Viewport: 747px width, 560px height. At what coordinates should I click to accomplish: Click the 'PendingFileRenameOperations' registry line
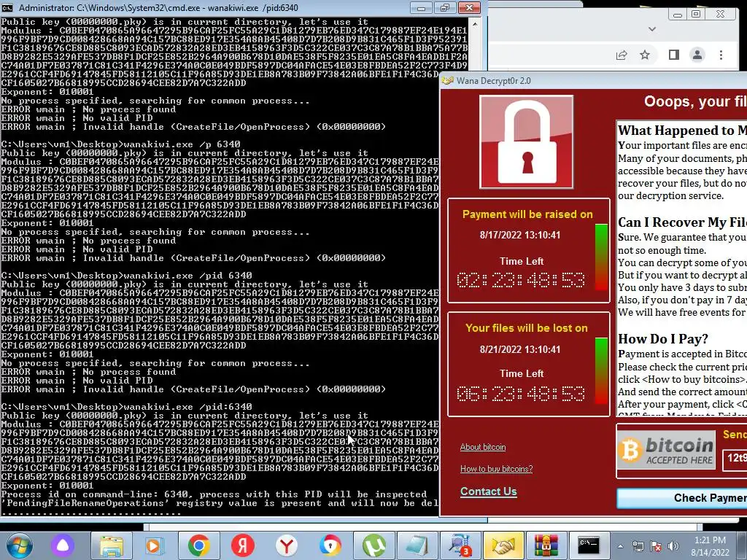point(220,503)
